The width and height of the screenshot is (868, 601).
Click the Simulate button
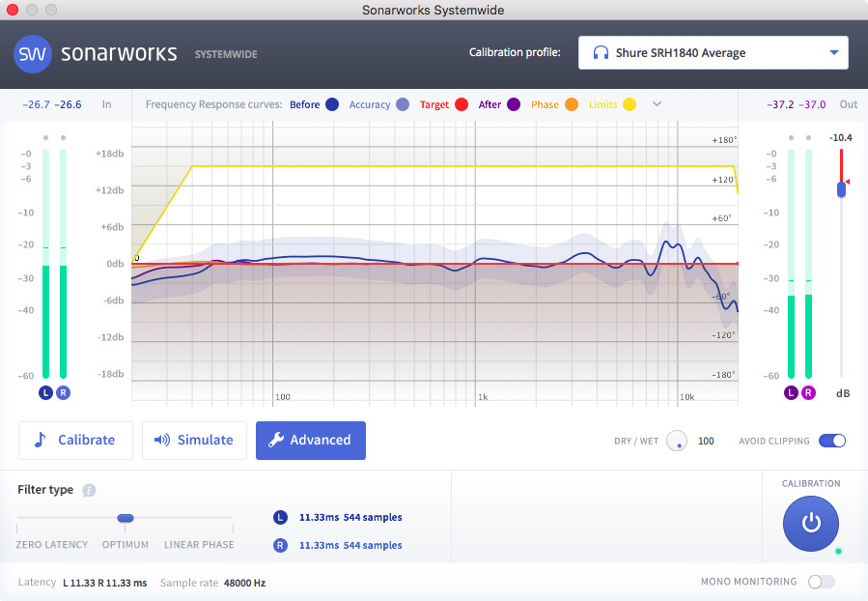point(194,440)
